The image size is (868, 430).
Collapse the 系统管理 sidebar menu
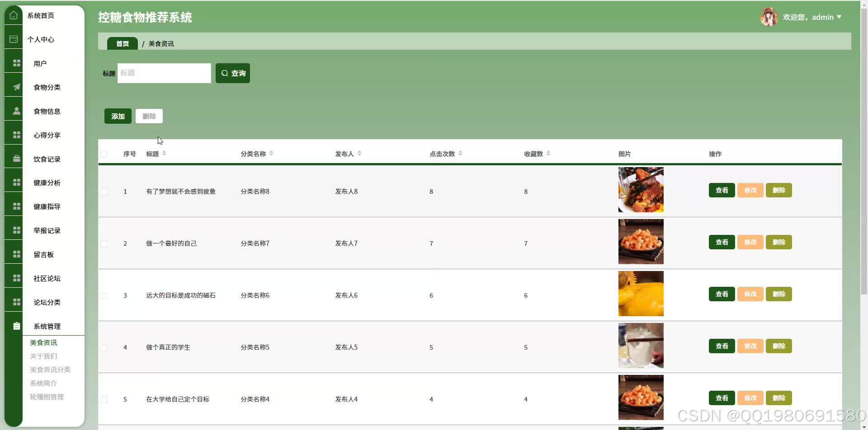[47, 326]
